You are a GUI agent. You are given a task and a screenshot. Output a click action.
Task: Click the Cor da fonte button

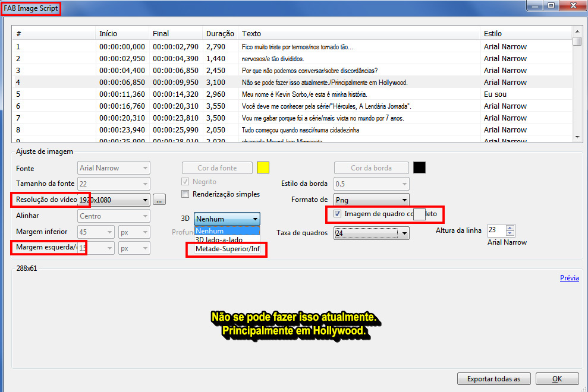point(217,167)
